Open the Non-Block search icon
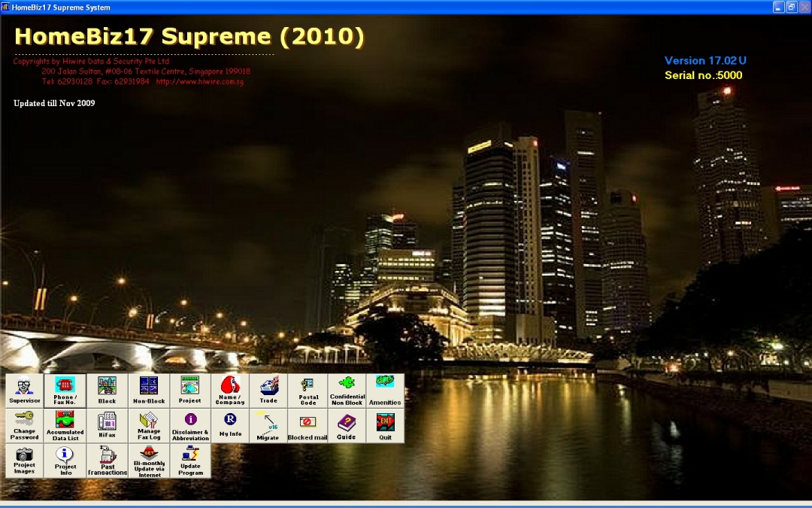 tap(149, 391)
